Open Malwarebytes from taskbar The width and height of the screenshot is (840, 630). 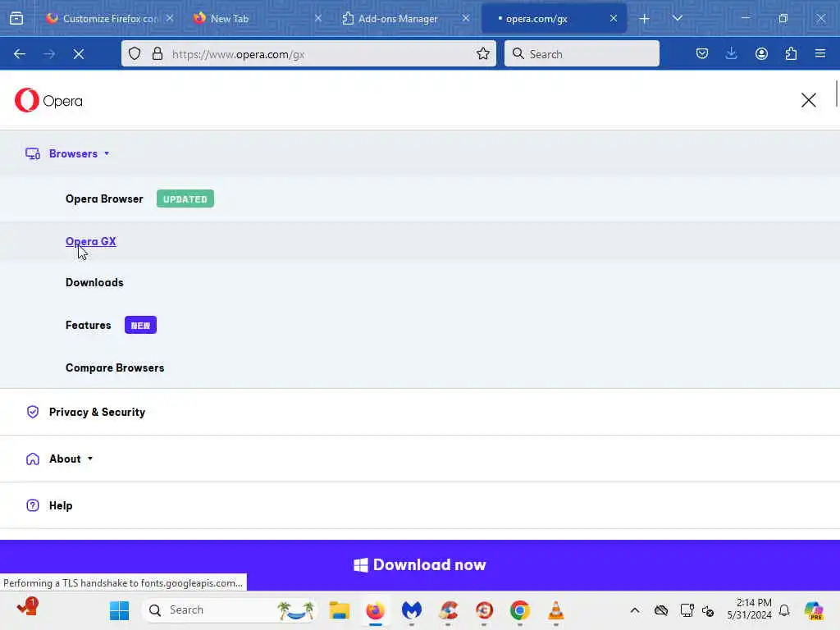tap(412, 610)
